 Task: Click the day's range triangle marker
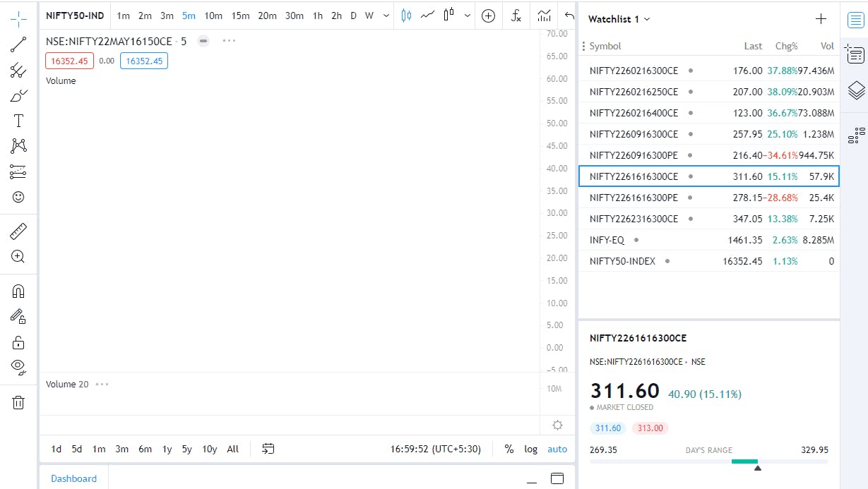pos(757,468)
